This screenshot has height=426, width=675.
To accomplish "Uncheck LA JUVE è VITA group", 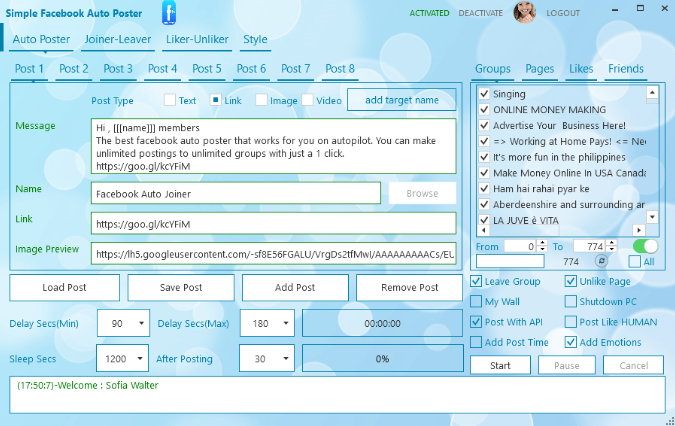I will 484,220.
